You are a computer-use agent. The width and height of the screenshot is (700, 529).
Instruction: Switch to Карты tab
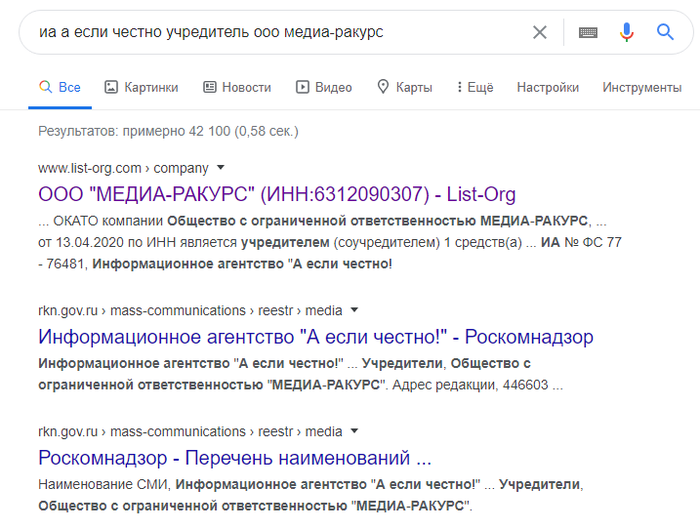(404, 87)
